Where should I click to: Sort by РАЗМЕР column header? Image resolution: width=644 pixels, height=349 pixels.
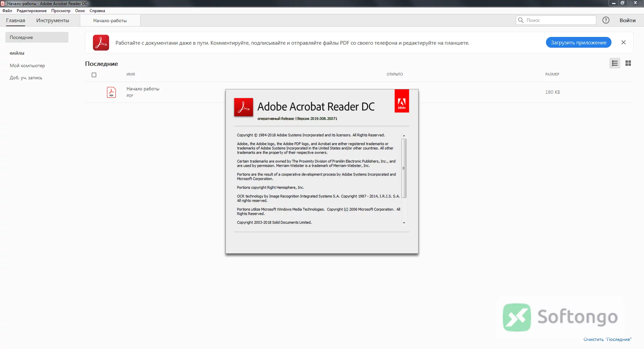click(x=552, y=74)
